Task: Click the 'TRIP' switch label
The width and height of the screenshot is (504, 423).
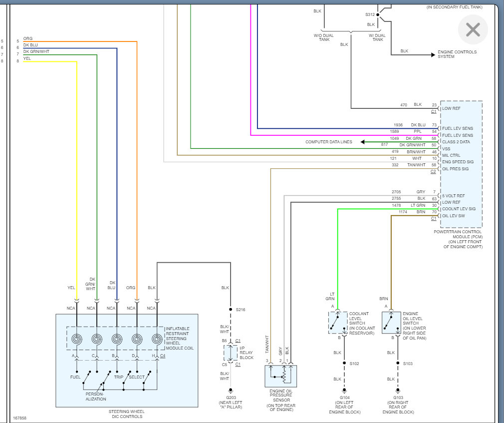Action: [x=119, y=377]
